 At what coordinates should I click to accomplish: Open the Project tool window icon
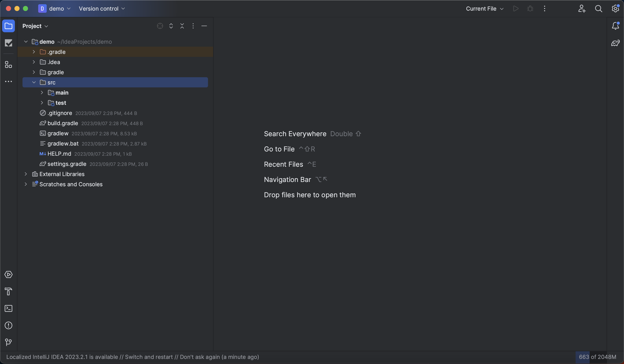tap(8, 26)
